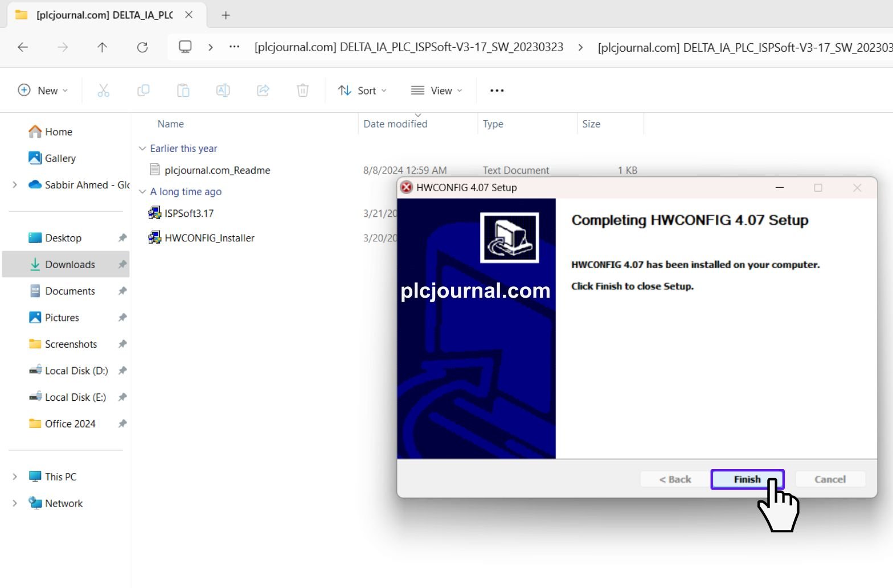This screenshot has height=588, width=893.
Task: Click the Paste toolbar icon
Action: pos(183,91)
